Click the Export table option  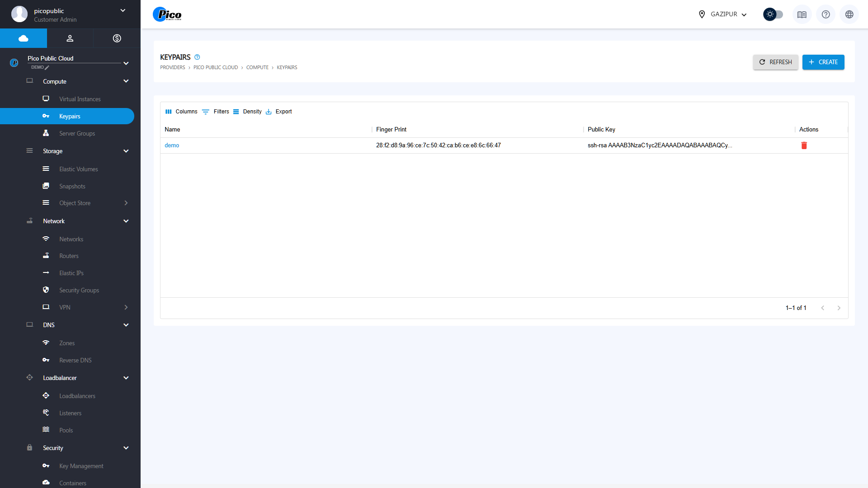click(279, 112)
